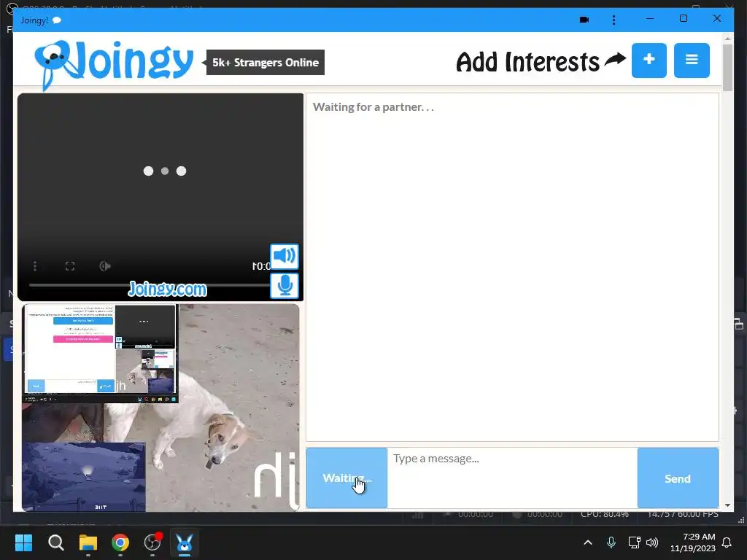Open the hamburger menu in Joingy header
Screen dimensions: 747x560
tap(692, 61)
